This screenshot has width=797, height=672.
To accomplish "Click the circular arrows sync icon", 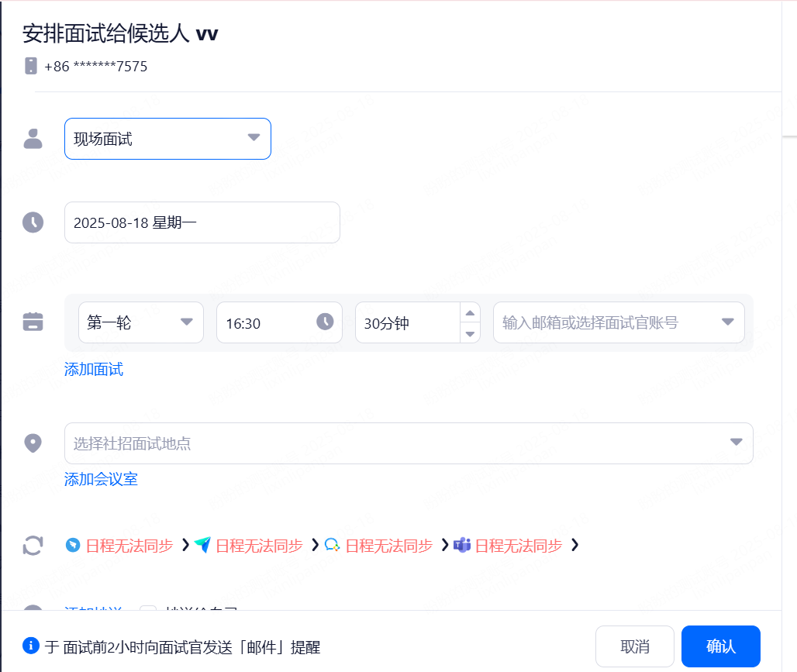I will pos(33,546).
